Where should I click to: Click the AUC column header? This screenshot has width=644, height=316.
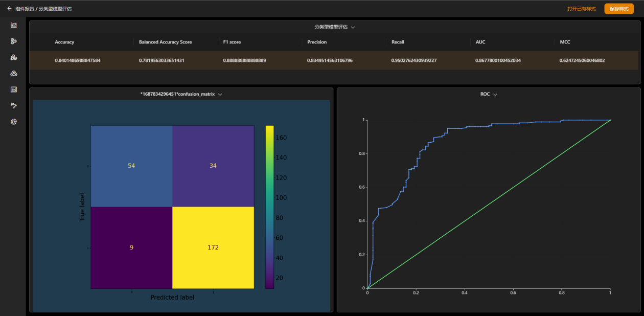(480, 42)
